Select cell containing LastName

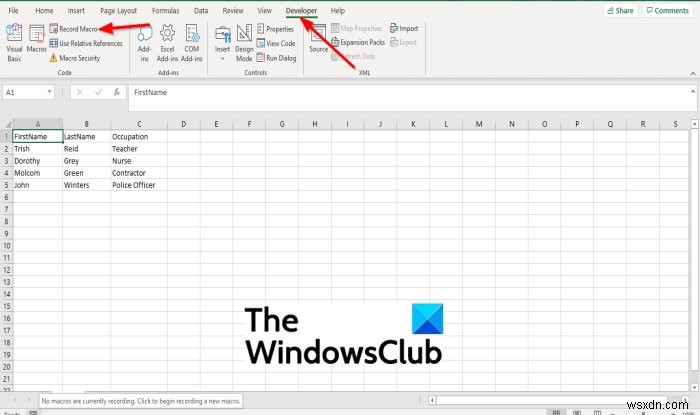(87, 137)
